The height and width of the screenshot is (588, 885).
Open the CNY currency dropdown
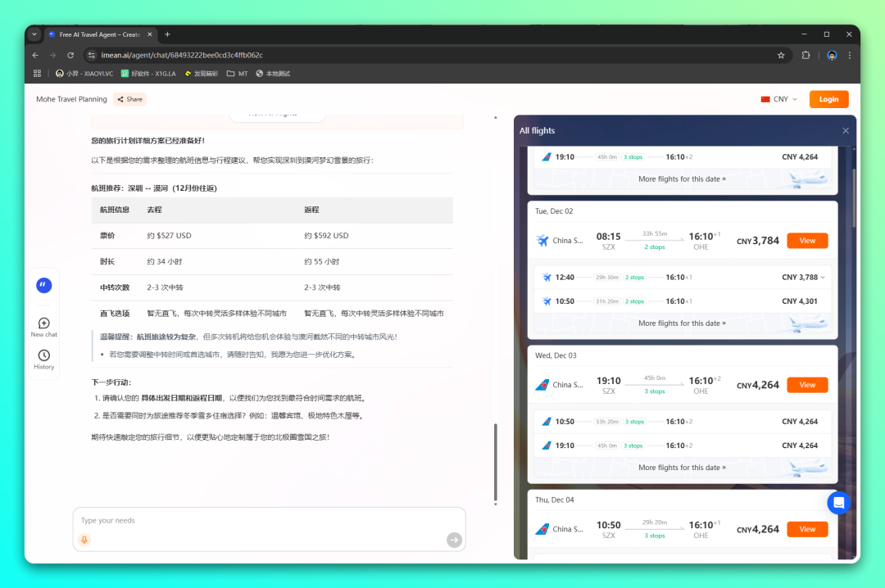pyautogui.click(x=779, y=99)
